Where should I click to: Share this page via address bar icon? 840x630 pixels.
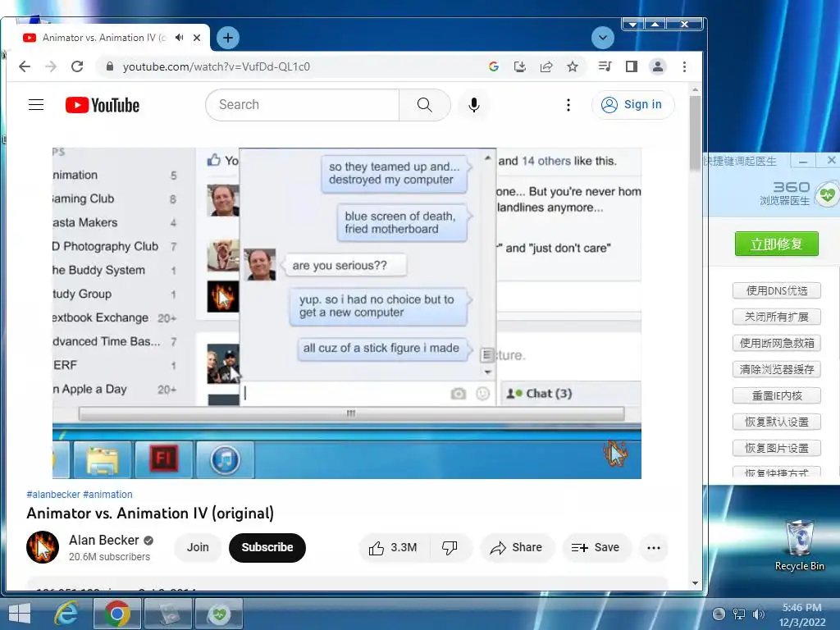(546, 66)
